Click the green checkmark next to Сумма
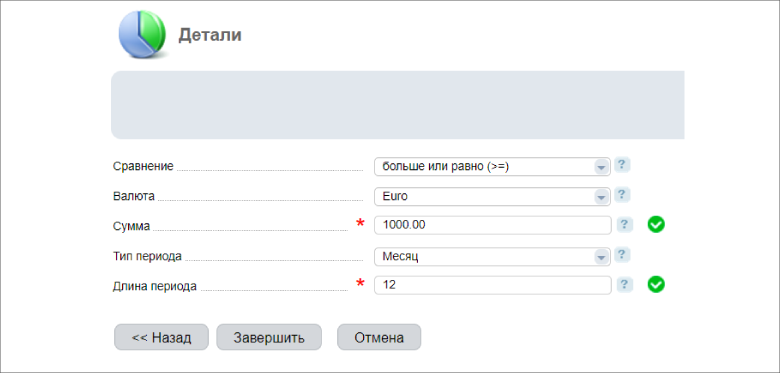 click(x=656, y=225)
